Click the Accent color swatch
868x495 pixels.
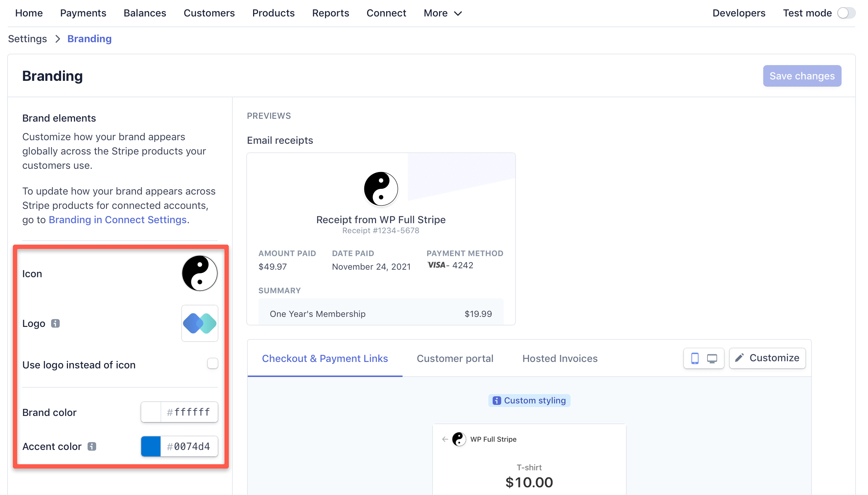152,446
